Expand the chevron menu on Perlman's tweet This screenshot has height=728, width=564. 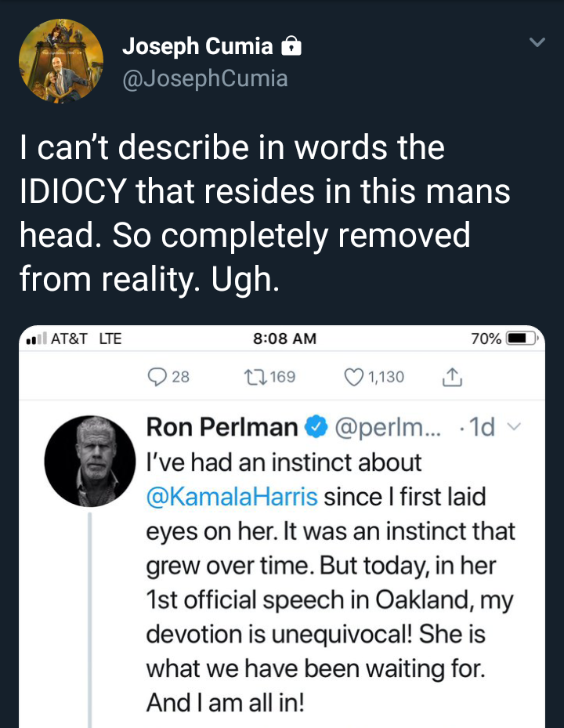[x=514, y=428]
